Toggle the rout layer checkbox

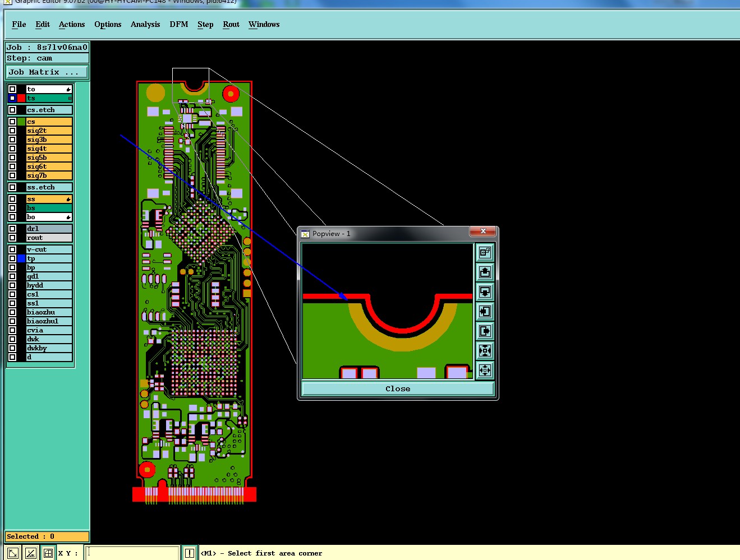[12, 238]
